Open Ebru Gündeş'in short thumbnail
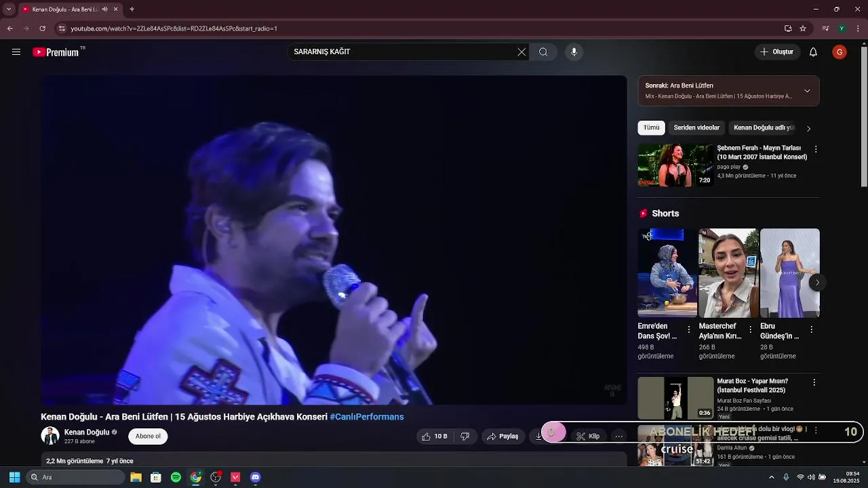 click(x=789, y=272)
